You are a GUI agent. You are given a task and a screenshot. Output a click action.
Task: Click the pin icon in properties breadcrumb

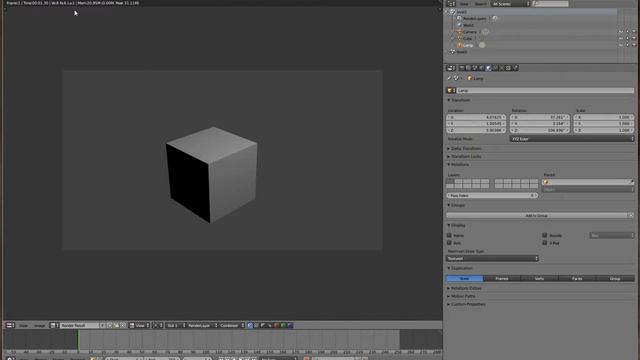point(449,78)
